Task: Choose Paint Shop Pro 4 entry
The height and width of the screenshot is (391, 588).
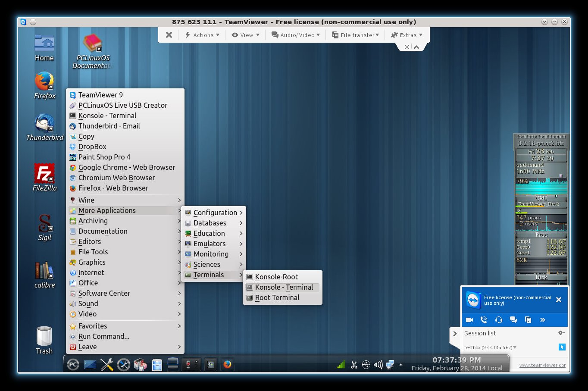Action: (x=125, y=157)
